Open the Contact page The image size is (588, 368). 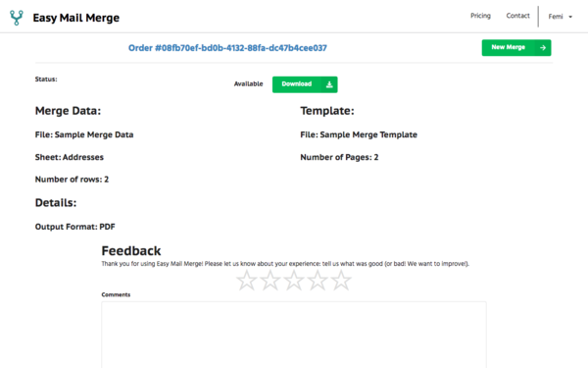(517, 16)
